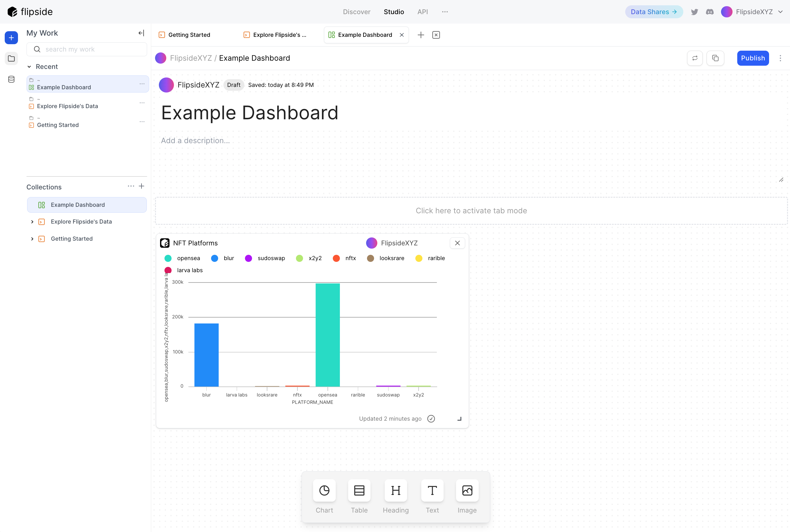Go to API
Viewport: 790px width, 532px height.
(x=422, y=12)
